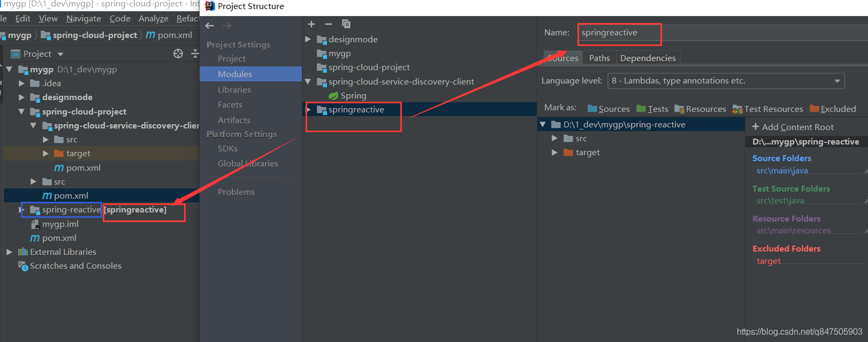Viewport: 868px width, 342px height.
Task: Collapse the spring-cloud-project folder in project tree
Action: 21,112
